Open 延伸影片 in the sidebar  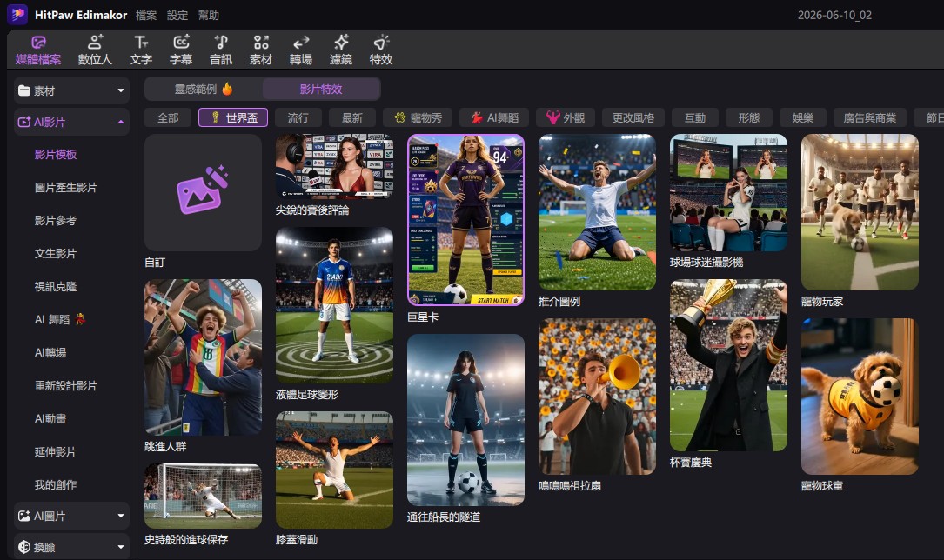[x=56, y=451]
